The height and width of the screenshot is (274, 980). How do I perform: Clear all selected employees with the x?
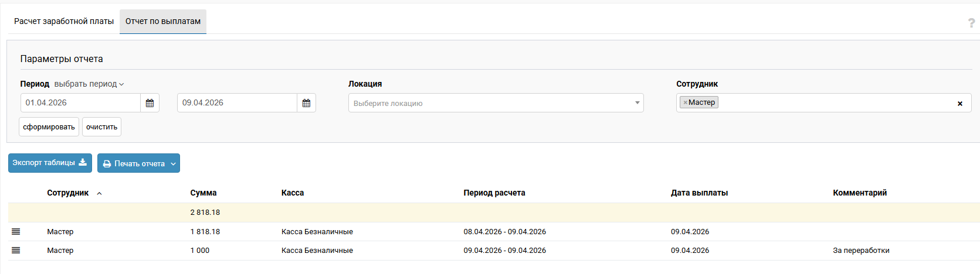pyautogui.click(x=960, y=104)
